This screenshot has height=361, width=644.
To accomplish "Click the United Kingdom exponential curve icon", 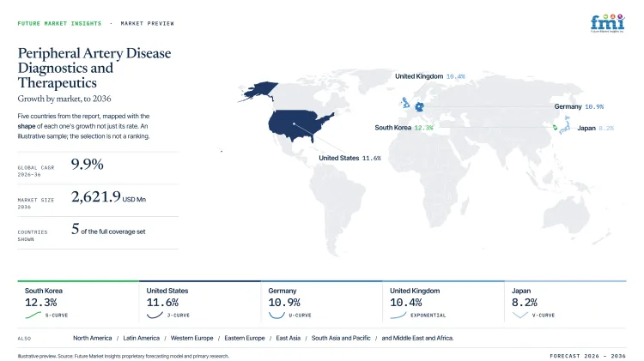I will (x=398, y=315).
